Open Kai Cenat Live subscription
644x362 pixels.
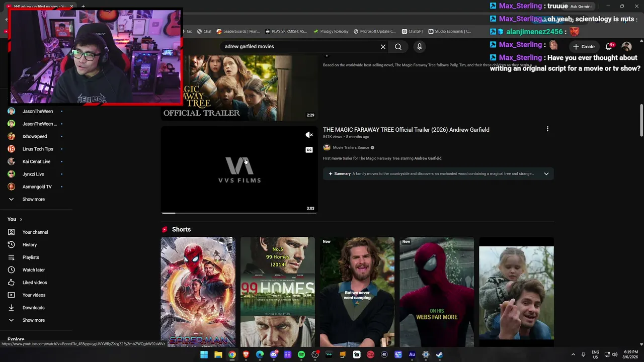point(36,162)
